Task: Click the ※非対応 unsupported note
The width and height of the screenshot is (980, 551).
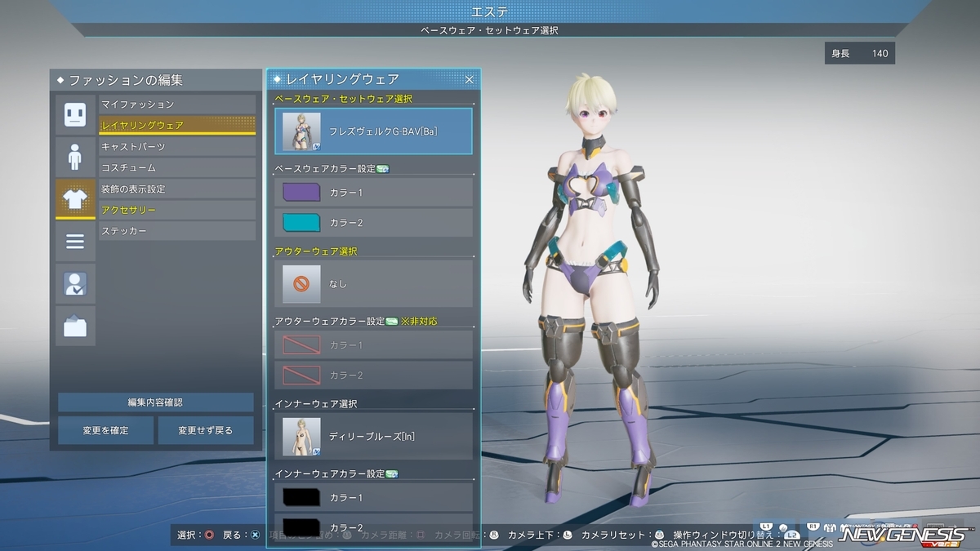Action: click(x=419, y=322)
